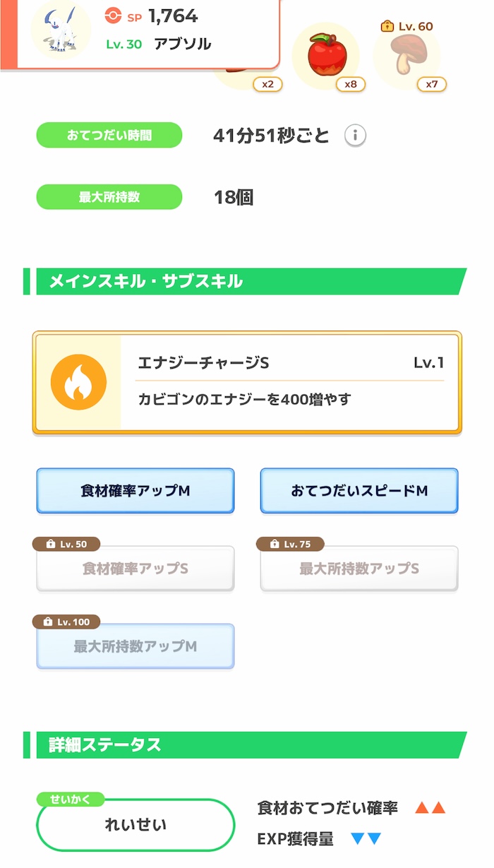The height and width of the screenshot is (868, 494).
Task: Select the EXP獲得量 down-arrow indicator
Action: click(318, 840)
